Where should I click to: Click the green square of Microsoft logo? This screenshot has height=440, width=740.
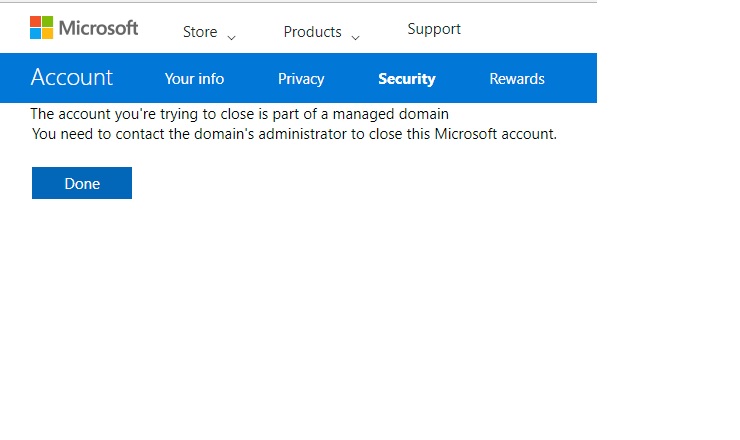(x=48, y=21)
